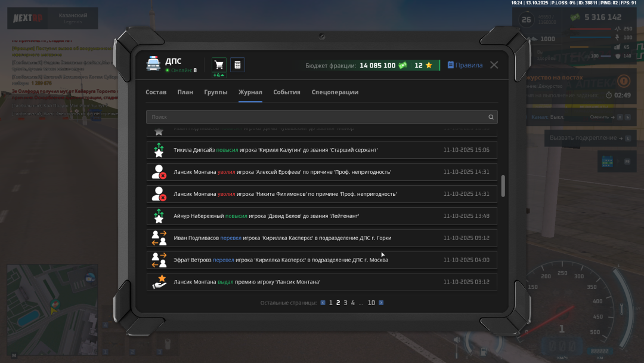Click the transfer icon on ДПС г. Горки entry
644x363 pixels.
[x=159, y=238]
